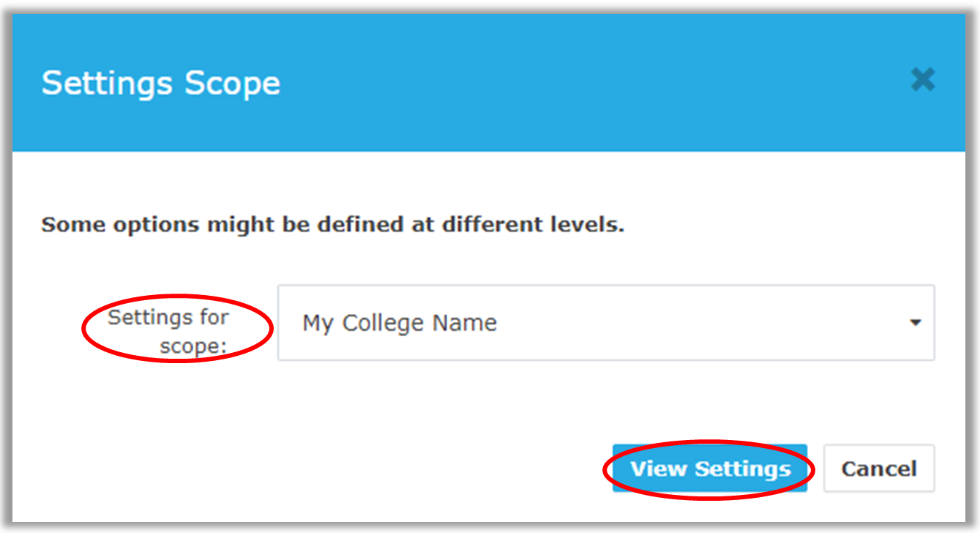Click the blue dialog header bar
Image resolution: width=980 pixels, height=533 pixels.
pyautogui.click(x=489, y=82)
